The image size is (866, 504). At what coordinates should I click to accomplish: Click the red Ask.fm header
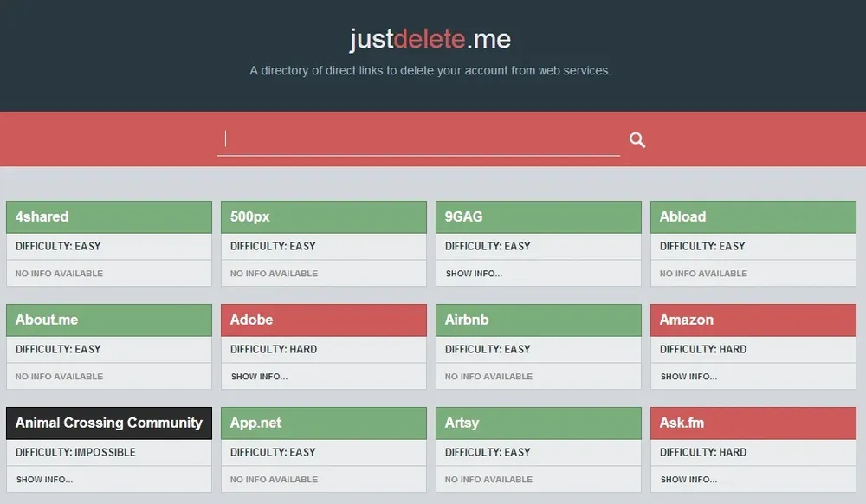[753, 423]
